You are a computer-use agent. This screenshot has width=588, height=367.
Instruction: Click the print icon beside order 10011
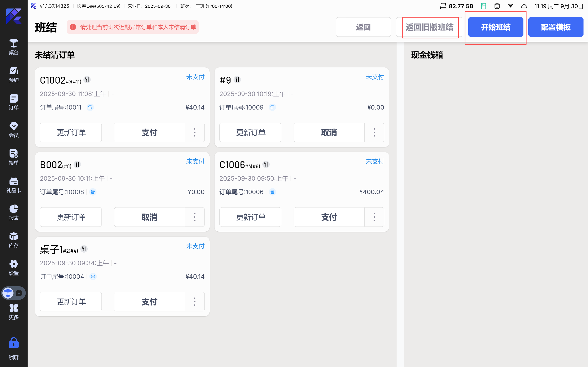tap(90, 107)
